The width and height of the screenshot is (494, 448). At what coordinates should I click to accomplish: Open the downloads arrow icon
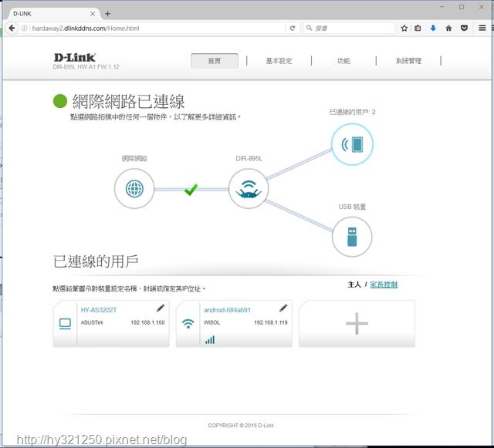click(433, 28)
